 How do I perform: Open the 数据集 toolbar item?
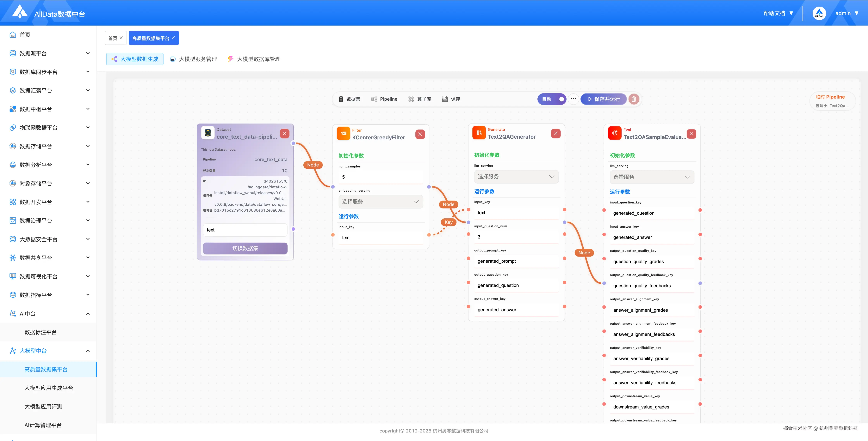[349, 99]
